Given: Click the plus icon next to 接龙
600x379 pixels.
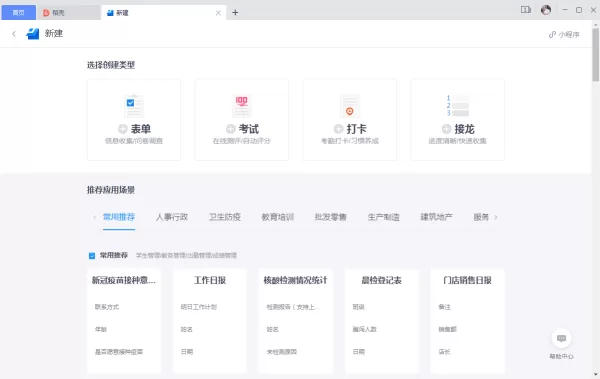Looking at the screenshot, I should [446, 129].
